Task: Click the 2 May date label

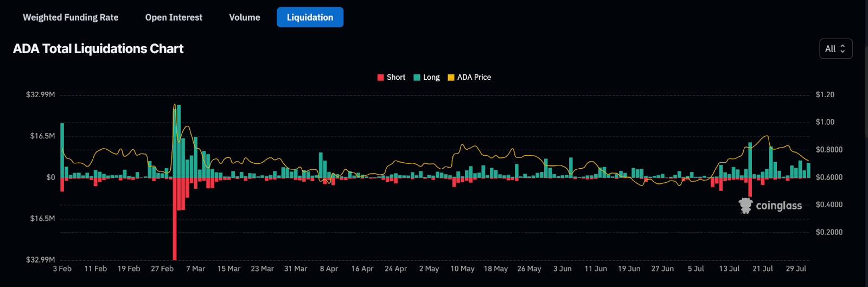Action: (x=429, y=269)
